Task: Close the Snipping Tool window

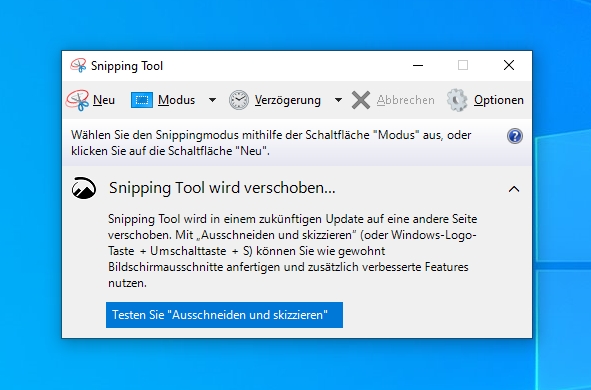Action: click(x=509, y=66)
